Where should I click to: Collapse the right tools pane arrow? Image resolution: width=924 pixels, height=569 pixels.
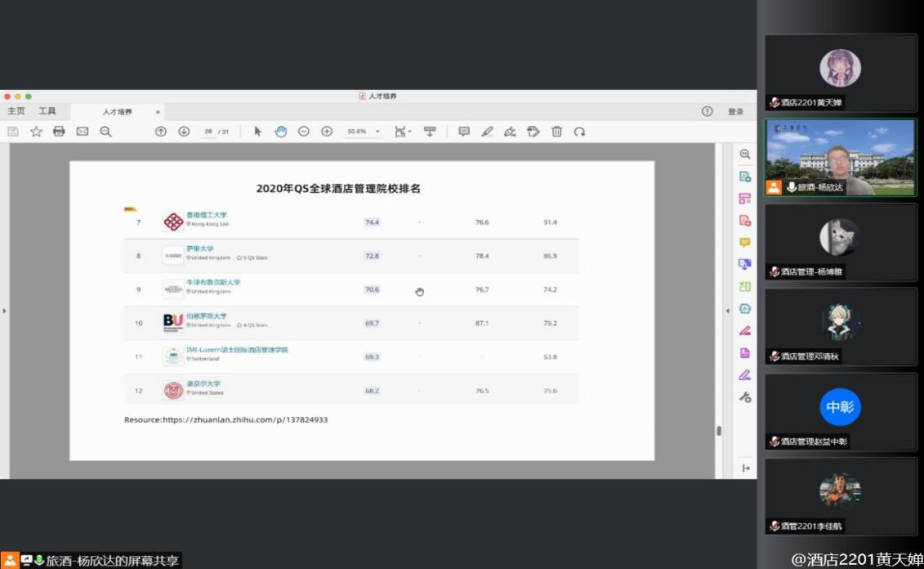click(728, 311)
